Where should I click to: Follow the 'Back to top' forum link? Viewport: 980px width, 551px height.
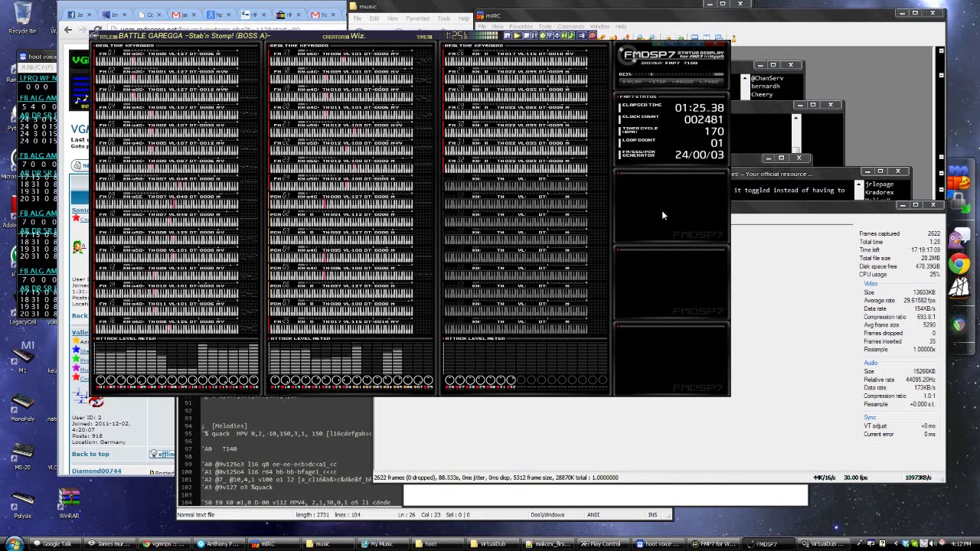coord(90,454)
